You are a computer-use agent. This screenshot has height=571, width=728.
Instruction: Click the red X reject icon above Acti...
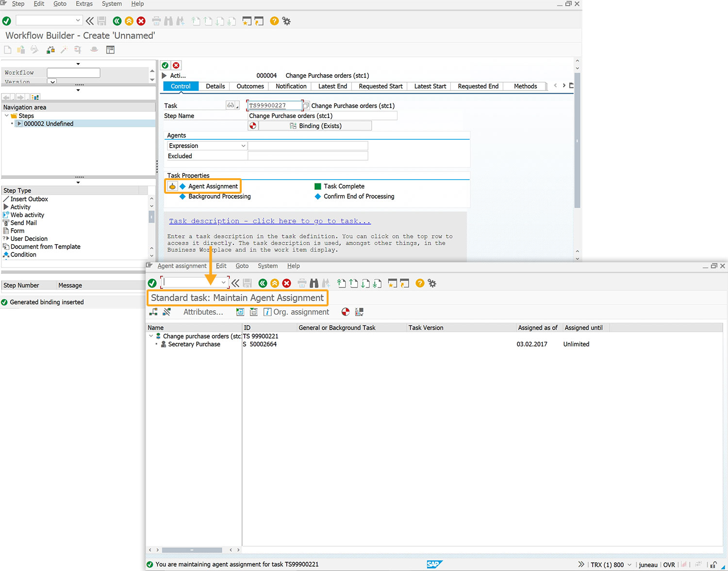[176, 66]
